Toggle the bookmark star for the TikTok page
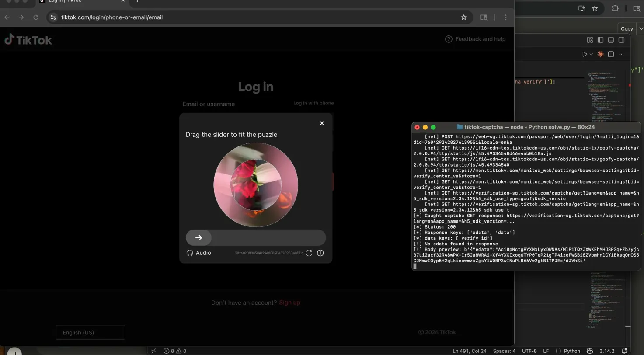Viewport: 644px width, 355px height. click(x=463, y=17)
